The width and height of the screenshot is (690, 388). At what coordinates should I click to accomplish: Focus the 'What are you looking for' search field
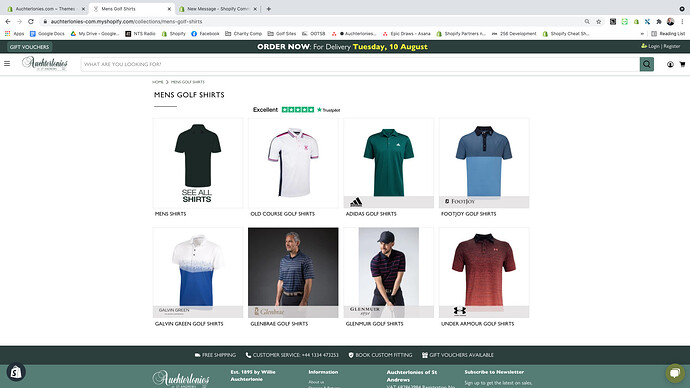click(360, 64)
